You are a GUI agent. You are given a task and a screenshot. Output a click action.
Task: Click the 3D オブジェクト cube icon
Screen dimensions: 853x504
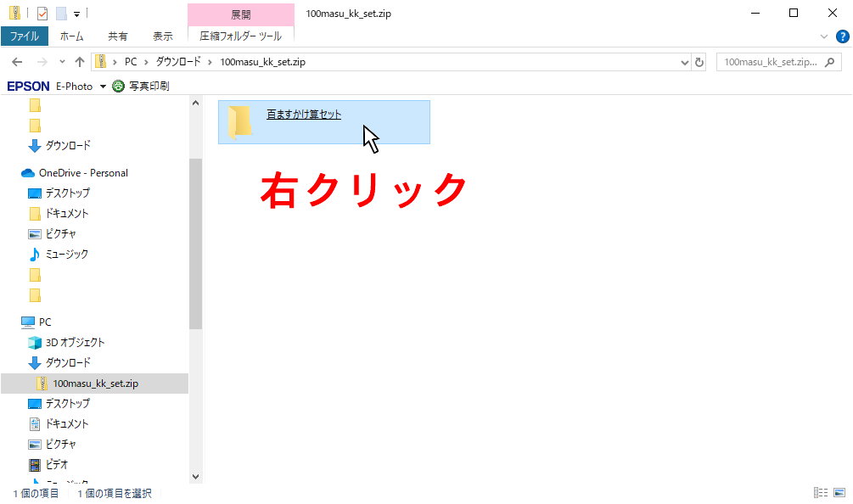pos(34,343)
